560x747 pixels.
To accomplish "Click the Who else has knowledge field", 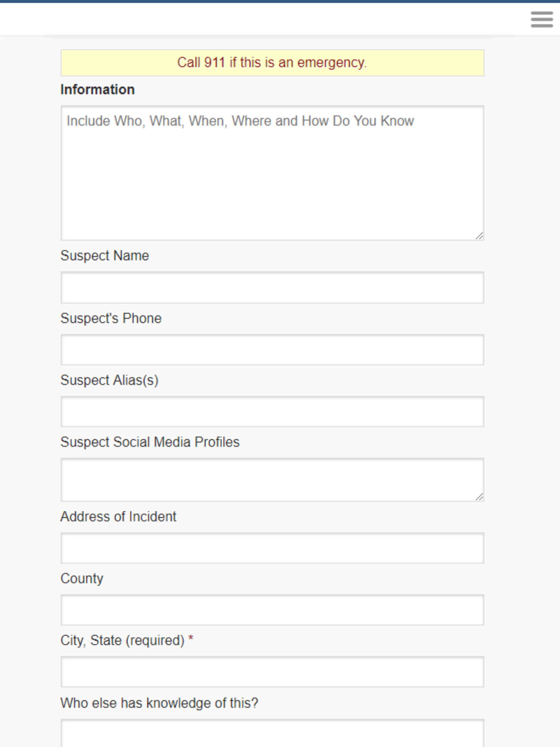I will (272, 736).
